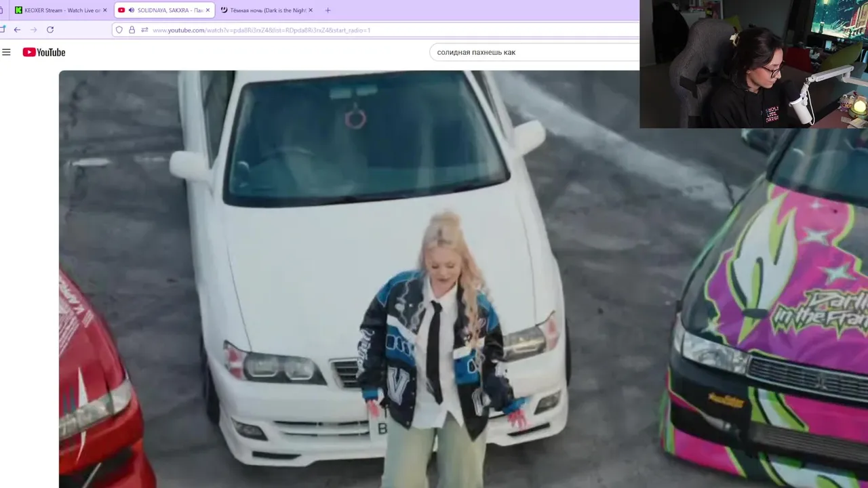Image resolution: width=868 pixels, height=488 pixels.
Task: View site security padlock details
Action: (x=132, y=30)
